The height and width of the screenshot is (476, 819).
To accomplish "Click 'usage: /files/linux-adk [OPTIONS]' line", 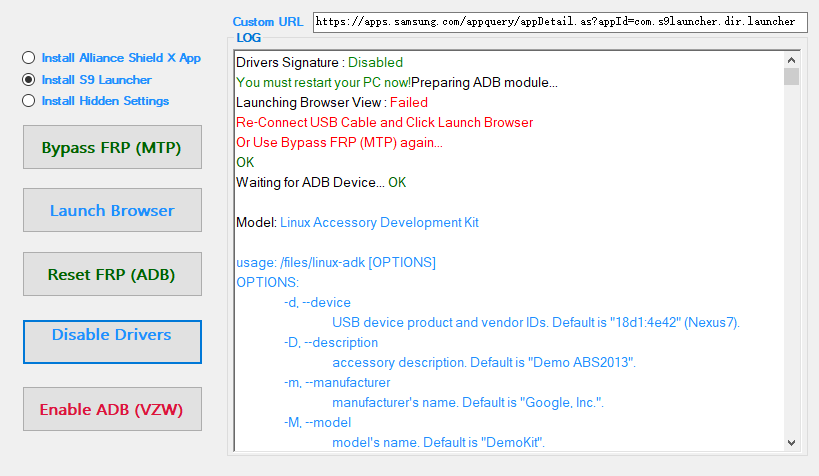I will [336, 262].
